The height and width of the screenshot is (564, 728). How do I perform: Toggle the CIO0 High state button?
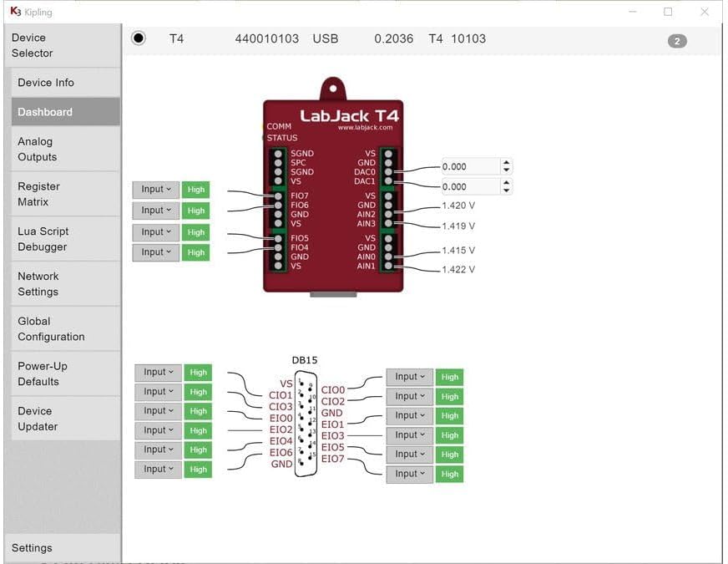click(x=449, y=376)
